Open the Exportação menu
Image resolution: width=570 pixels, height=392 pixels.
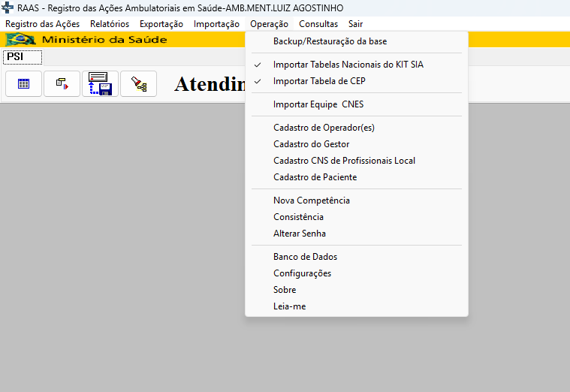pyautogui.click(x=161, y=24)
